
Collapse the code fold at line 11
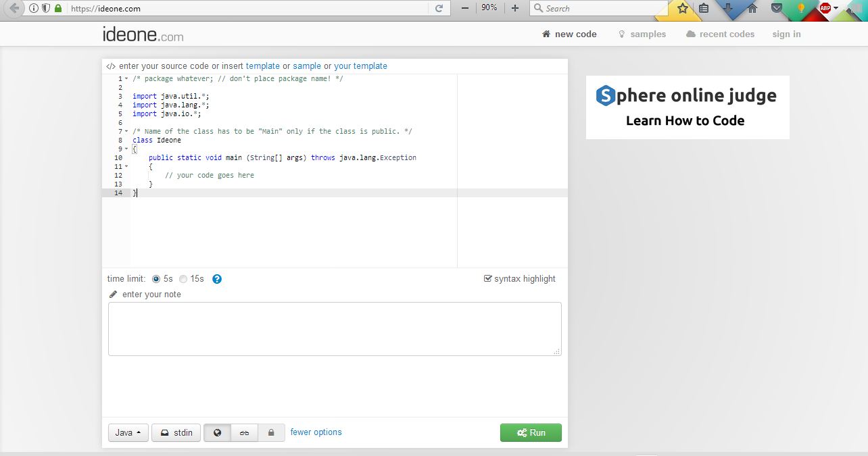pyautogui.click(x=126, y=167)
